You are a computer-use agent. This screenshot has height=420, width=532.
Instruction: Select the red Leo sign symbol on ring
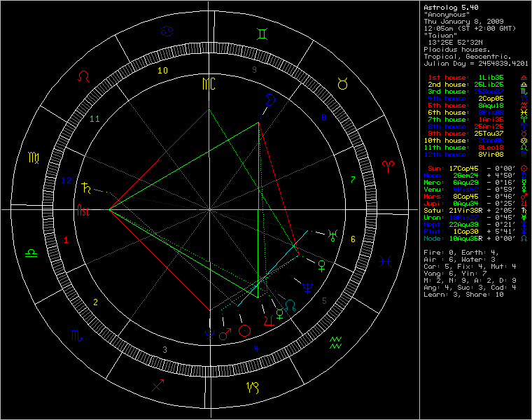click(x=83, y=75)
